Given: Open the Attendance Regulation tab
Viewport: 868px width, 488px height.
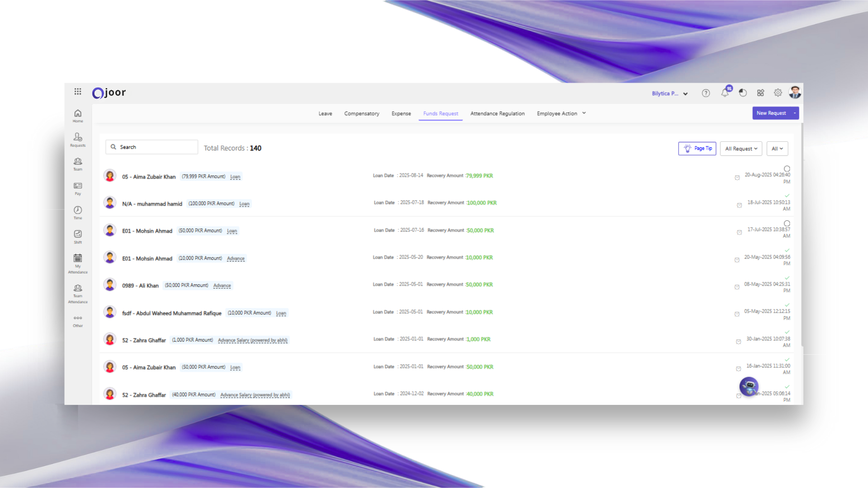Looking at the screenshot, I should click(x=497, y=113).
